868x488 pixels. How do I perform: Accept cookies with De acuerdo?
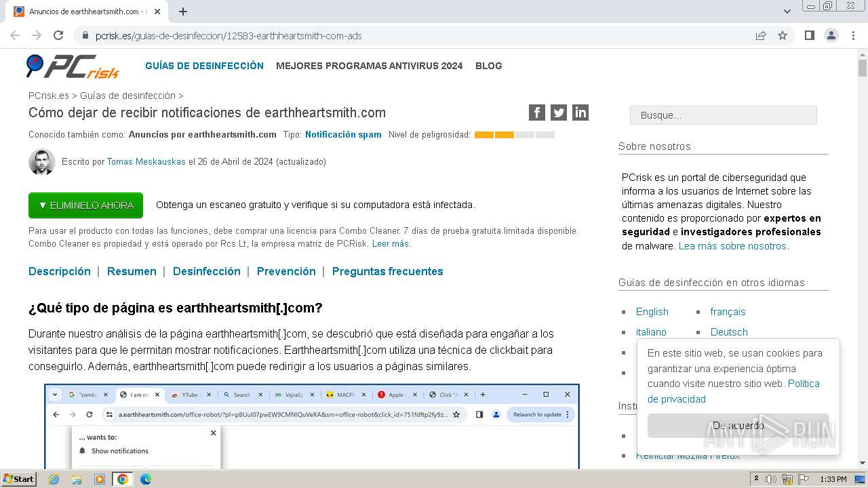click(738, 426)
